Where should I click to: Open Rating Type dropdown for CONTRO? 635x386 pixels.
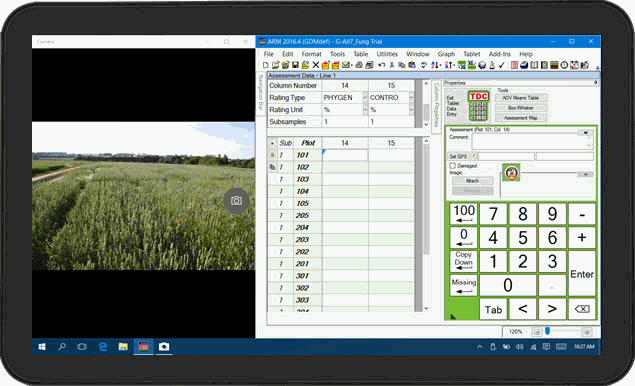coord(411,98)
